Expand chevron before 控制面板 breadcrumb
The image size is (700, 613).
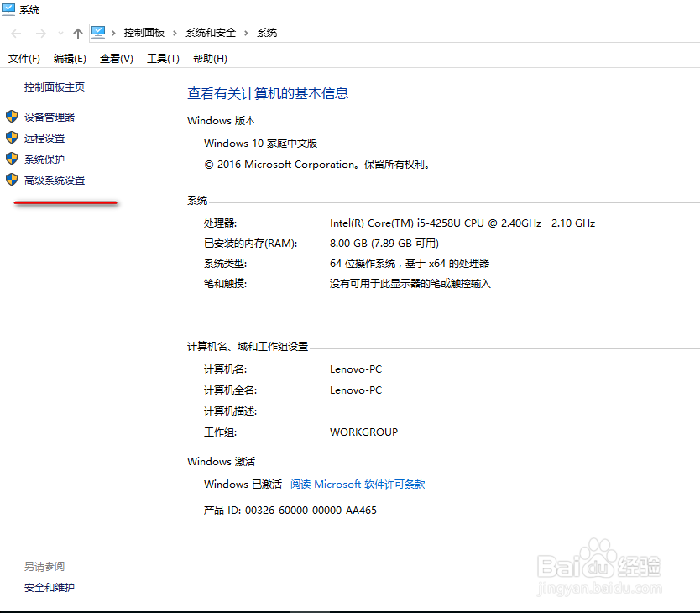click(113, 33)
